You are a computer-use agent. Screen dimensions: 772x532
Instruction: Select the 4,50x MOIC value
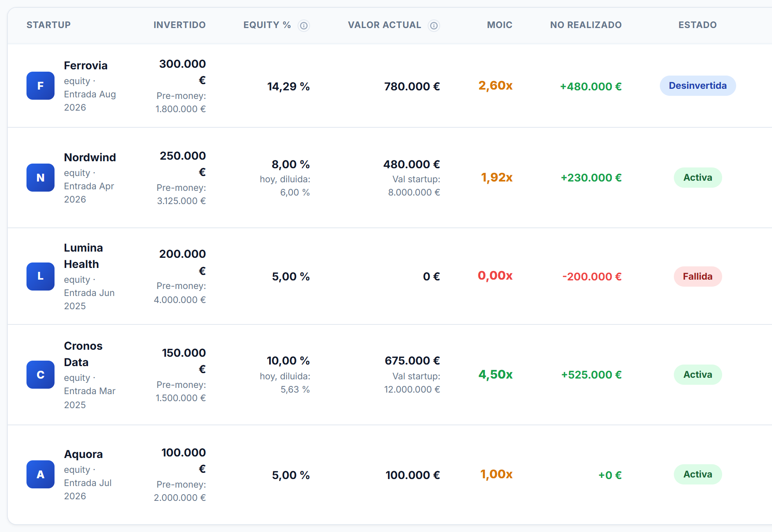click(x=495, y=374)
